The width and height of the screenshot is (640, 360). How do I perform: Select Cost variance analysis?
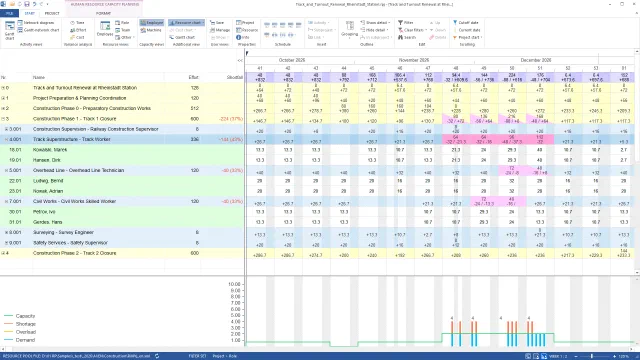coord(77,38)
